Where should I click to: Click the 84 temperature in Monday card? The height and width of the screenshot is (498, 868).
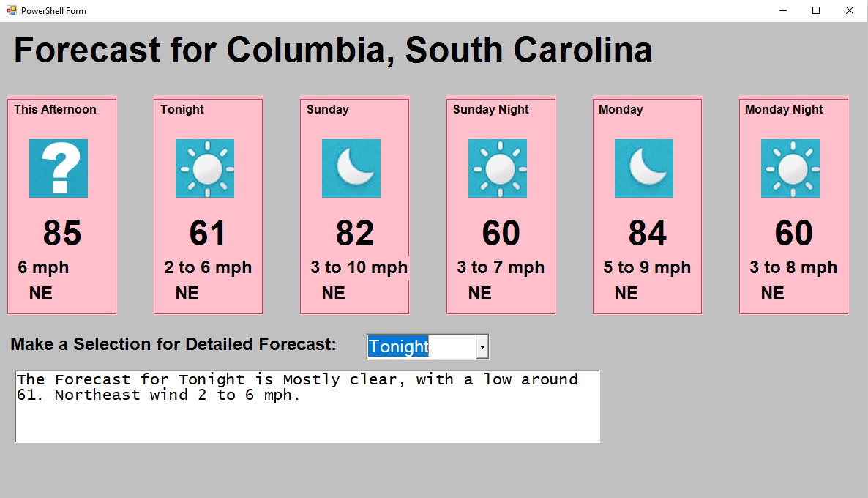[x=648, y=234]
